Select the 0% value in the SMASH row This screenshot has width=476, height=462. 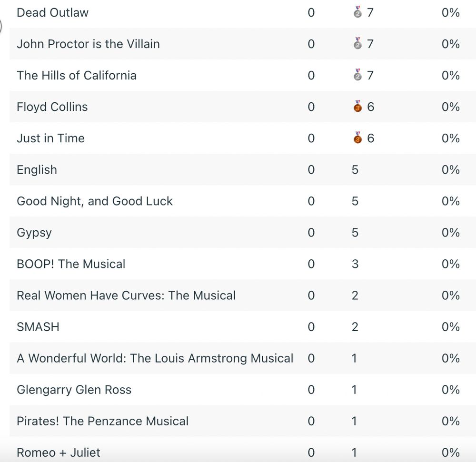click(450, 327)
